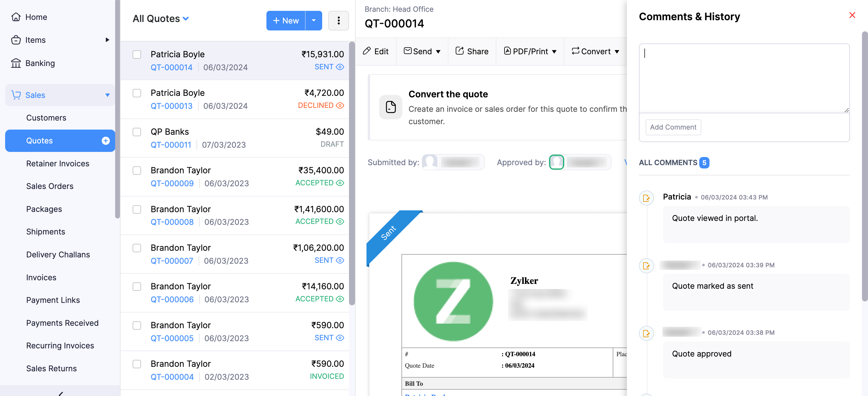The image size is (868, 396).
Task: Click the Banking icon in sidebar
Action: (x=16, y=63)
